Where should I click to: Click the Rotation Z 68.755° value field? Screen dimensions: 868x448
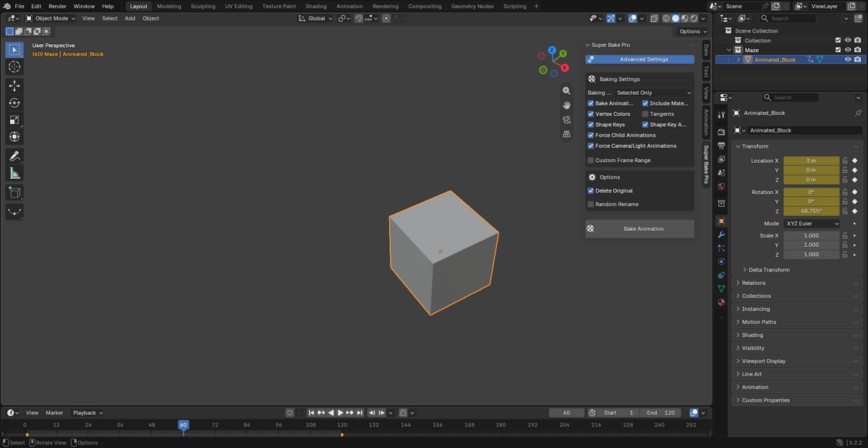point(812,211)
